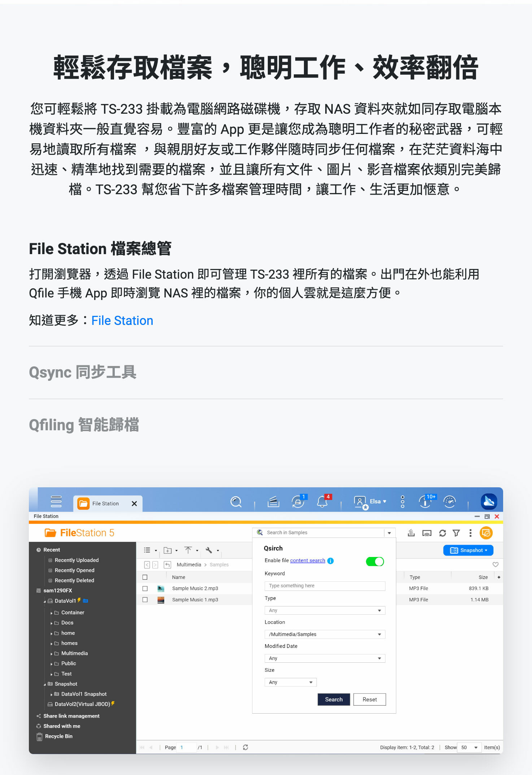The height and width of the screenshot is (775, 532).
Task: Open the notification bell icon
Action: pos(322,502)
